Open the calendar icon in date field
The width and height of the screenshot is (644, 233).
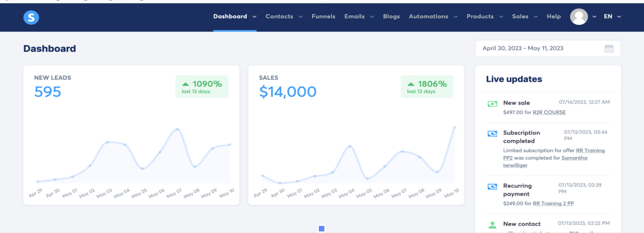[x=609, y=48]
